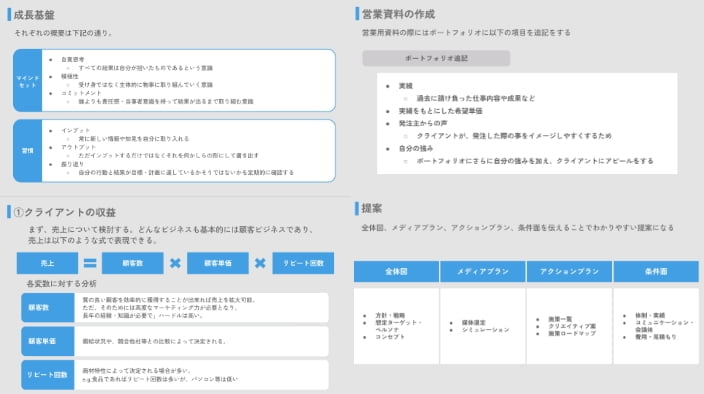Viewport: 704px width, 394px height.
Task: Click the リピート回数 label in the analysis rows
Action: pyautogui.click(x=48, y=375)
